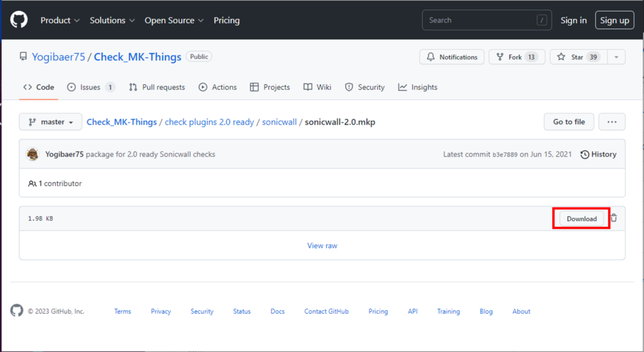
Task: Open the View raw link
Action: (x=322, y=246)
